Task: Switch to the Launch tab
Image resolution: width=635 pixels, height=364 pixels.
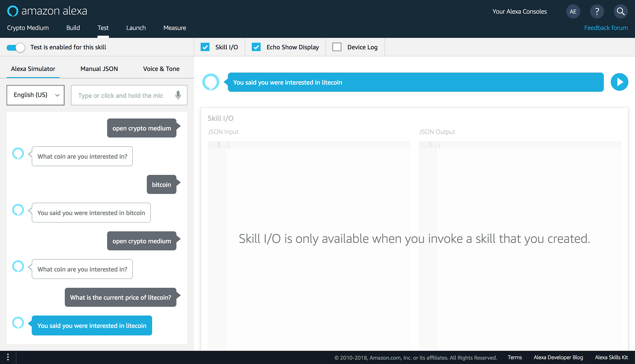Action: click(136, 28)
